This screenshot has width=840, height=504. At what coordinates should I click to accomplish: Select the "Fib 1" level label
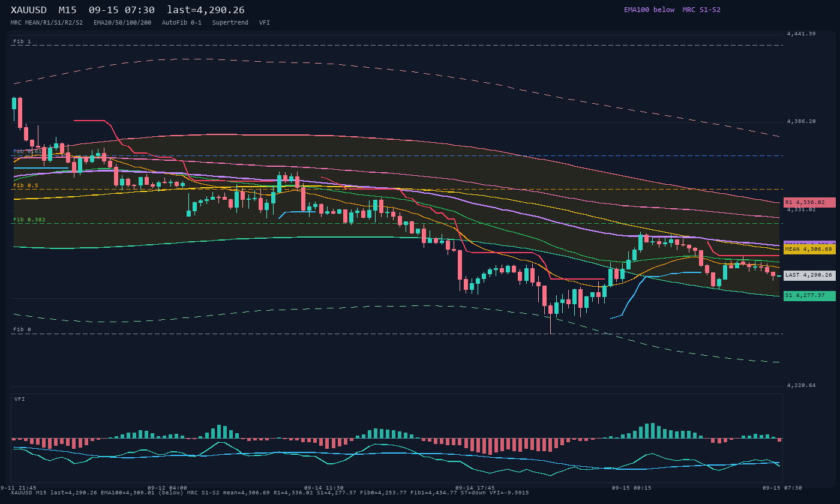(x=22, y=41)
